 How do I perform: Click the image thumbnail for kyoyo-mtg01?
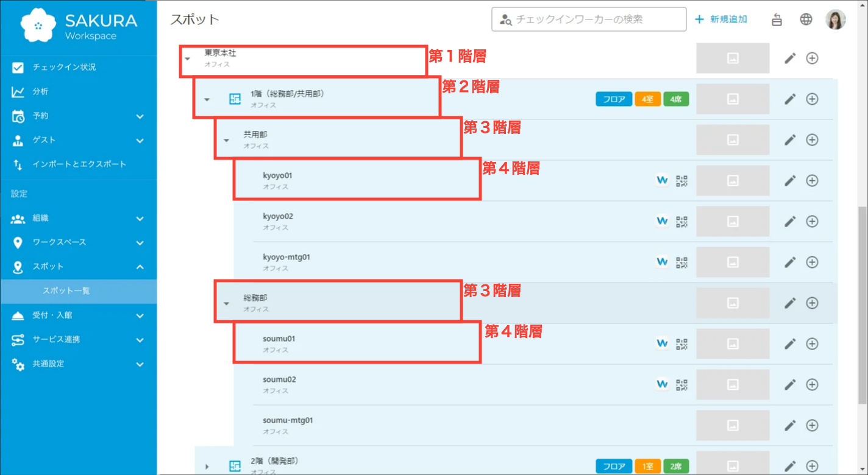[x=733, y=262]
